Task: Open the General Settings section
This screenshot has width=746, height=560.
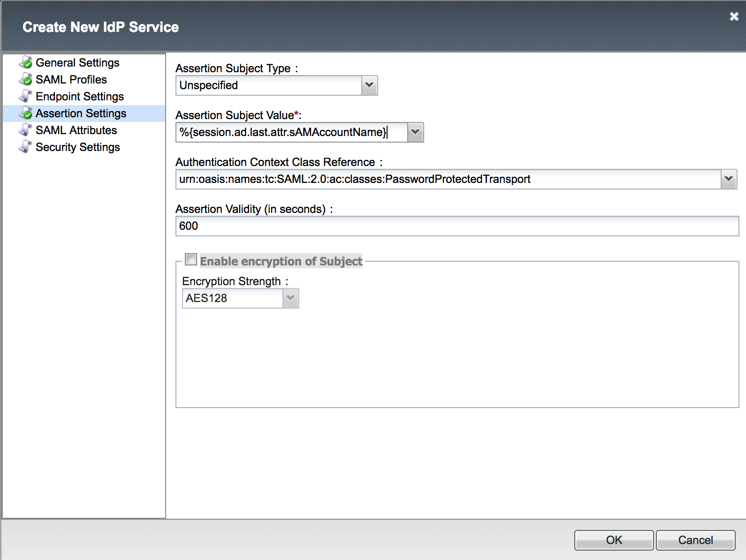Action: [x=77, y=62]
